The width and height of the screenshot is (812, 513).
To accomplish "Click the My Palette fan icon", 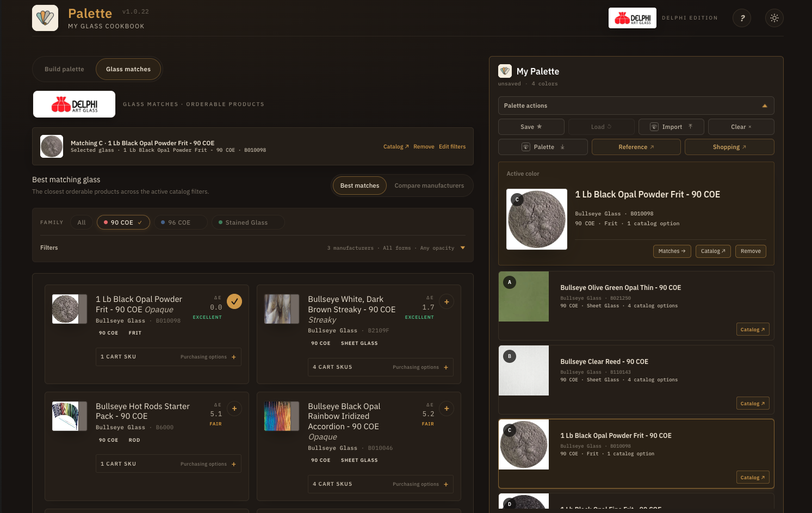I will point(505,71).
